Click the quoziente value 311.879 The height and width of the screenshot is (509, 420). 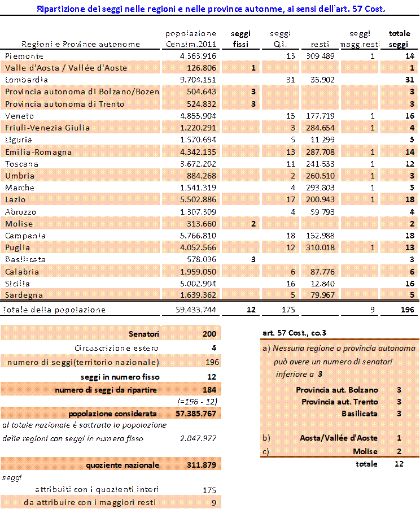[202, 465]
